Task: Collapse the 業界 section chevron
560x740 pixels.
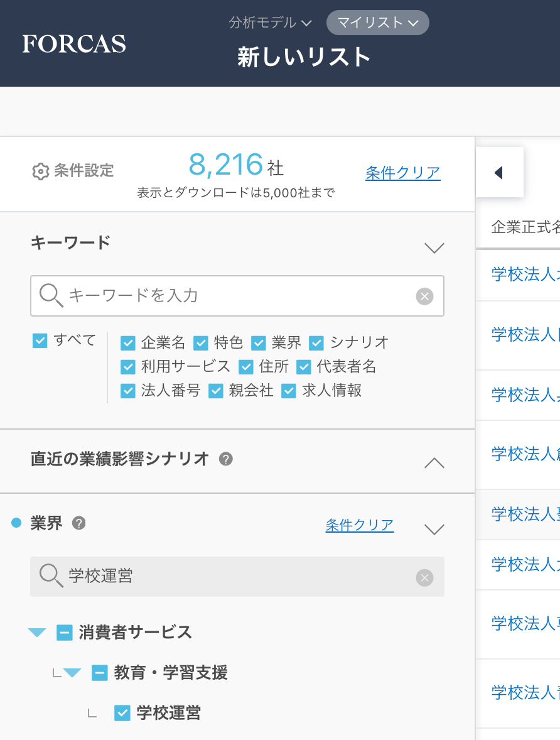Action: pos(433,529)
